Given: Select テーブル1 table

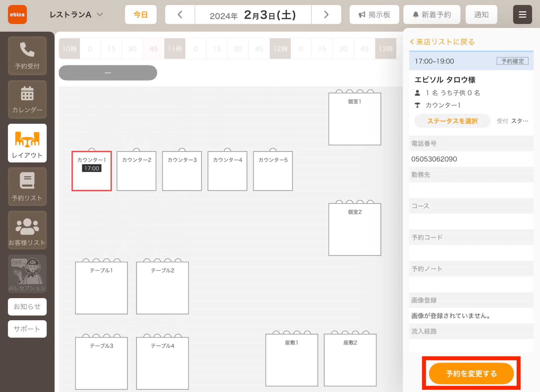Looking at the screenshot, I should (x=101, y=288).
